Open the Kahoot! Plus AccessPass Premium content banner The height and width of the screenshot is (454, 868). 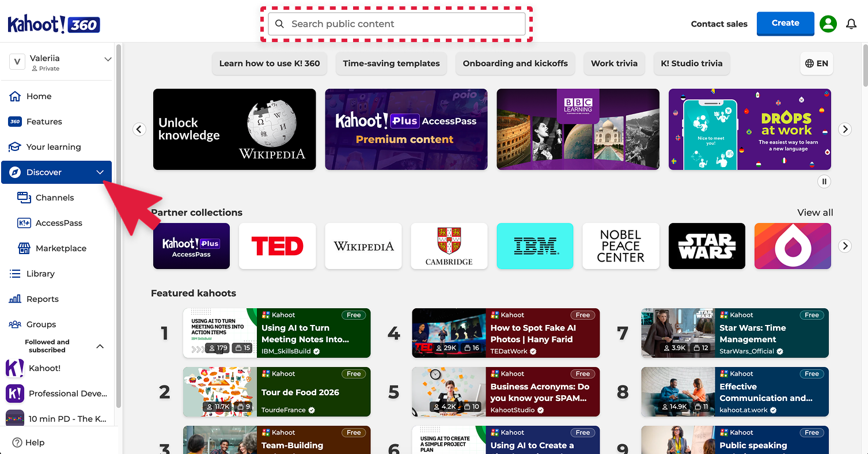(x=406, y=129)
